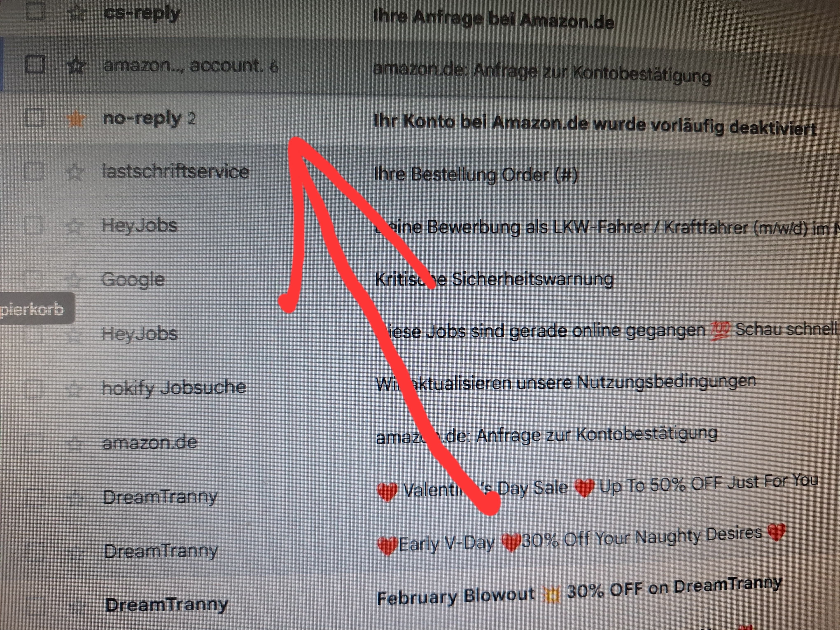This screenshot has height=630, width=840.
Task: Unstar the no-reply deaktiviert email
Action: [x=76, y=118]
